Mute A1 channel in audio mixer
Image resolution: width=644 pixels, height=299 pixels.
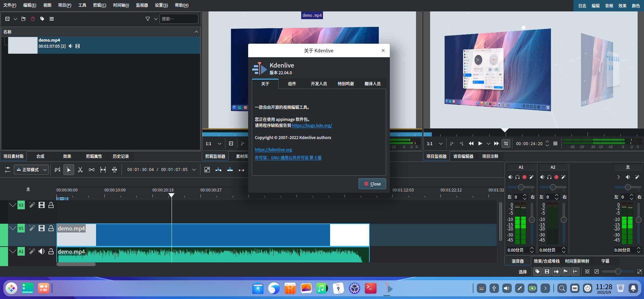[510, 177]
